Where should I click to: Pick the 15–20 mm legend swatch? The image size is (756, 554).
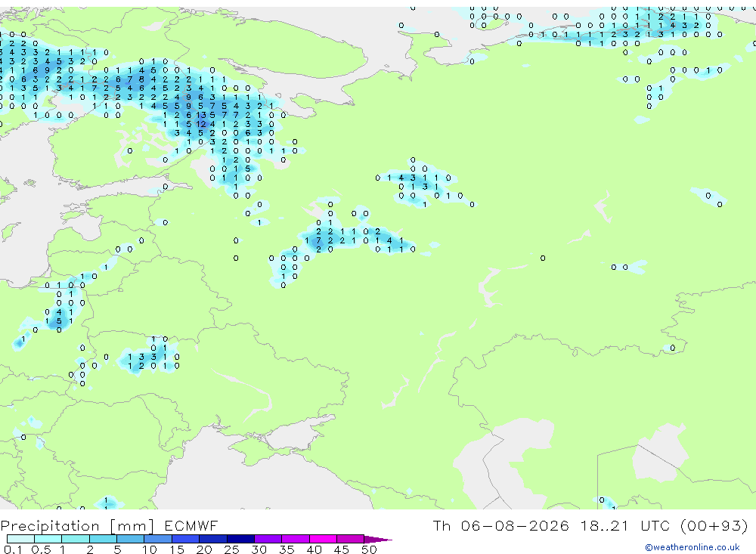tap(186, 539)
